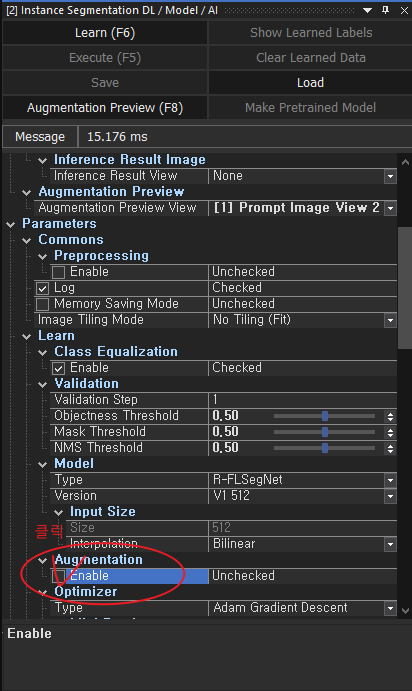Click the Objectness Threshold slider handle

[325, 416]
